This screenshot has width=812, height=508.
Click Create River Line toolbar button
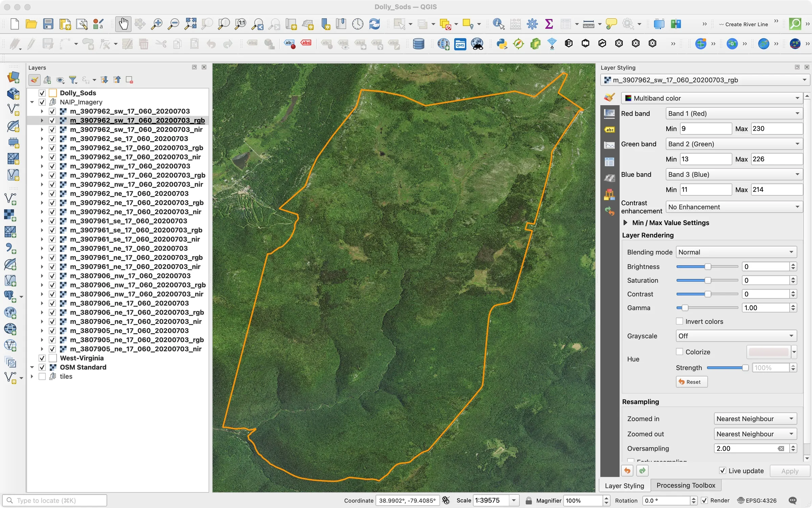click(x=743, y=24)
